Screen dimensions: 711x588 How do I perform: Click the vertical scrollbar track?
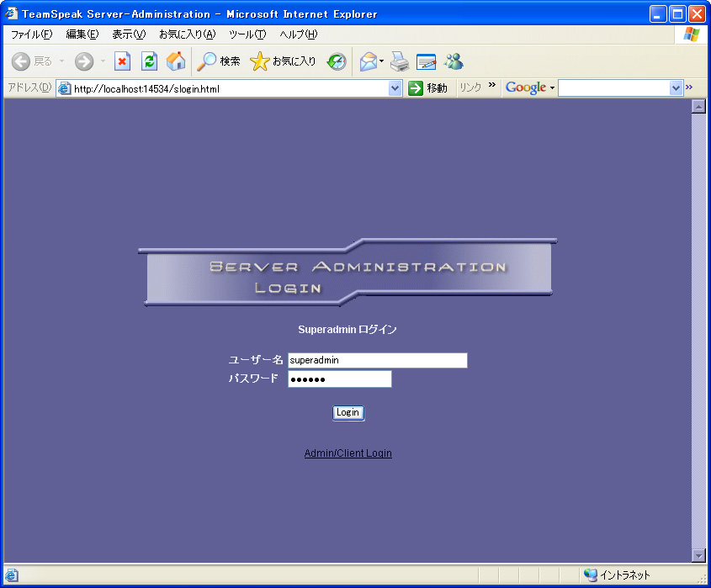698,331
